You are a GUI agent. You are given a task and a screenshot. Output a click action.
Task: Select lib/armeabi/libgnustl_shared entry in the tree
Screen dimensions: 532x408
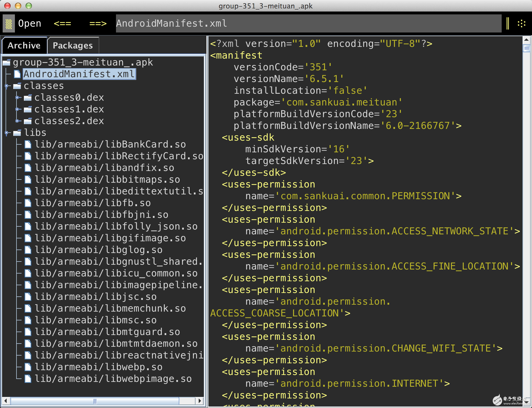(x=119, y=262)
